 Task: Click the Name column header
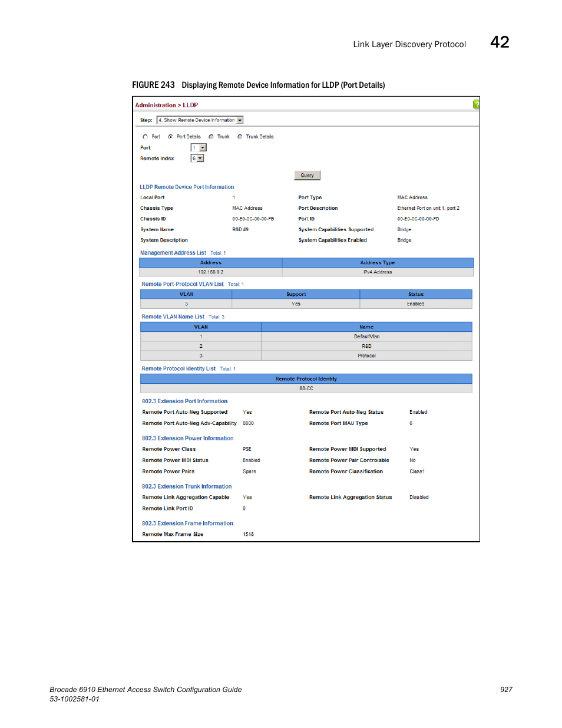click(x=366, y=327)
